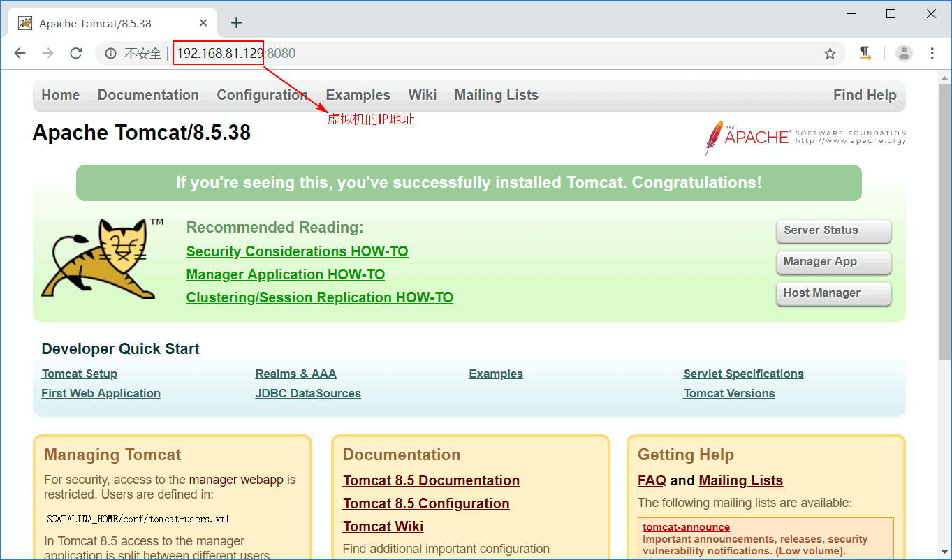Open the Mailing Lists link under Getting Help
This screenshot has height=560, width=952.
tap(741, 480)
